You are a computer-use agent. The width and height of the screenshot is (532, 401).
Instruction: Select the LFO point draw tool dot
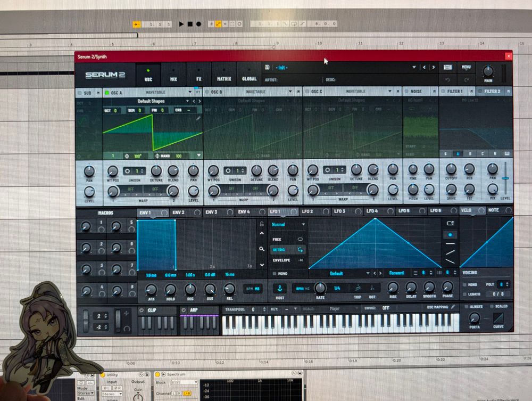click(x=450, y=235)
